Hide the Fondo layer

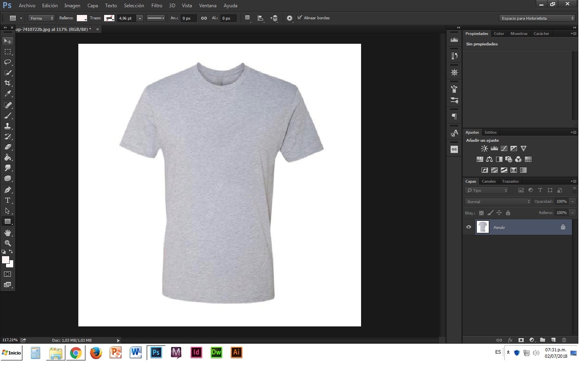(x=468, y=227)
